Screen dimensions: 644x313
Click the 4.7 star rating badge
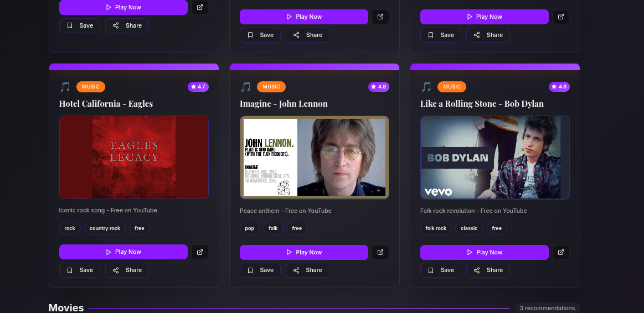pyautogui.click(x=198, y=87)
